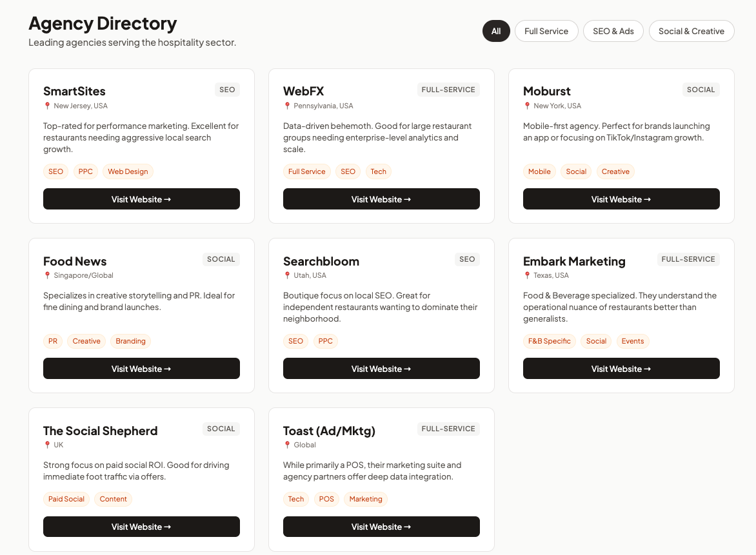
Task: Click Tech tag on Toast card
Action: [x=296, y=499]
